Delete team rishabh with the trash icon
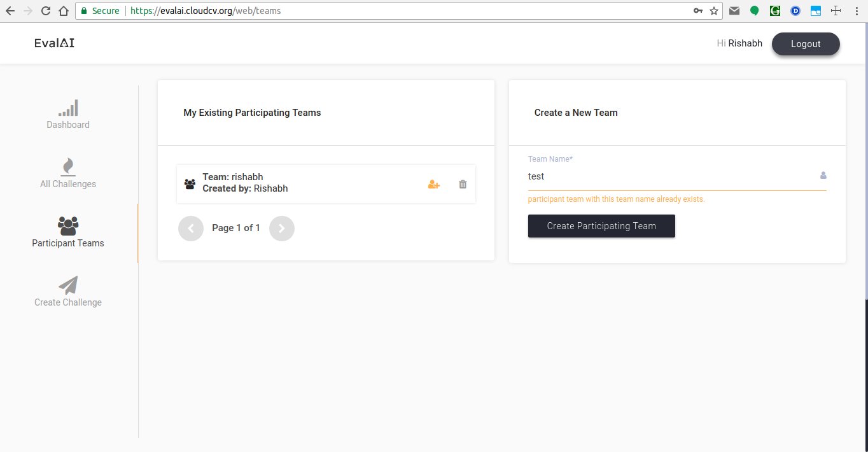The image size is (868, 452). tap(463, 184)
